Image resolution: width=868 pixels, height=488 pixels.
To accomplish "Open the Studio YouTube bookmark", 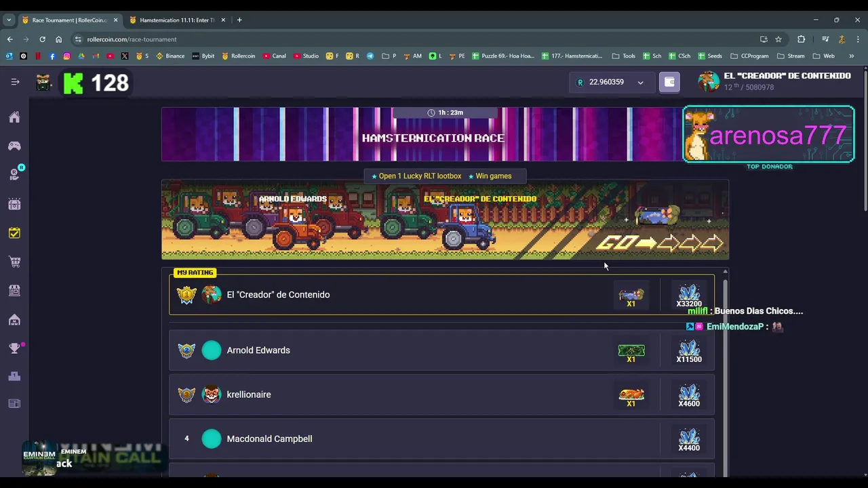I will [307, 56].
